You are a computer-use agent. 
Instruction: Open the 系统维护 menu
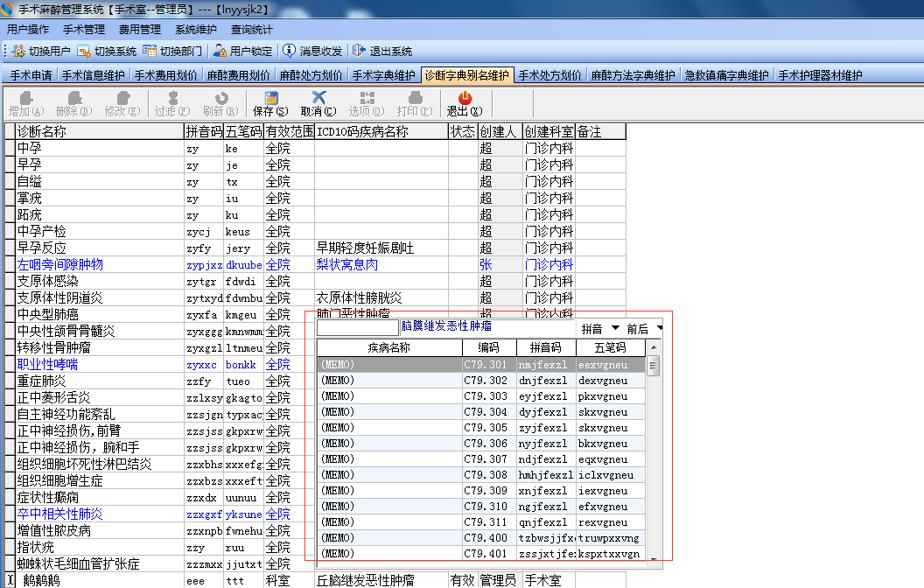(x=196, y=30)
